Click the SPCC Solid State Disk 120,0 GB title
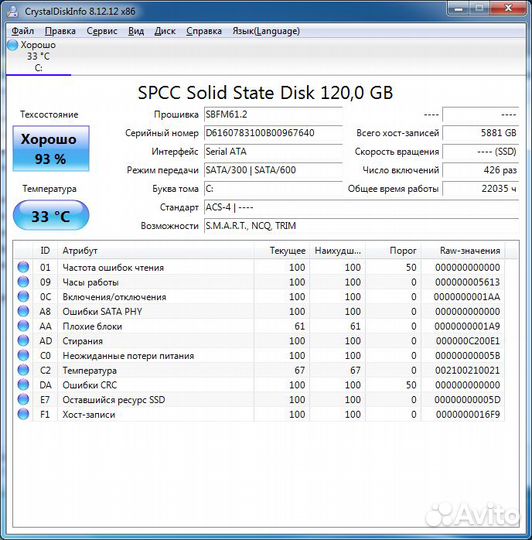532x540 pixels. click(265, 93)
